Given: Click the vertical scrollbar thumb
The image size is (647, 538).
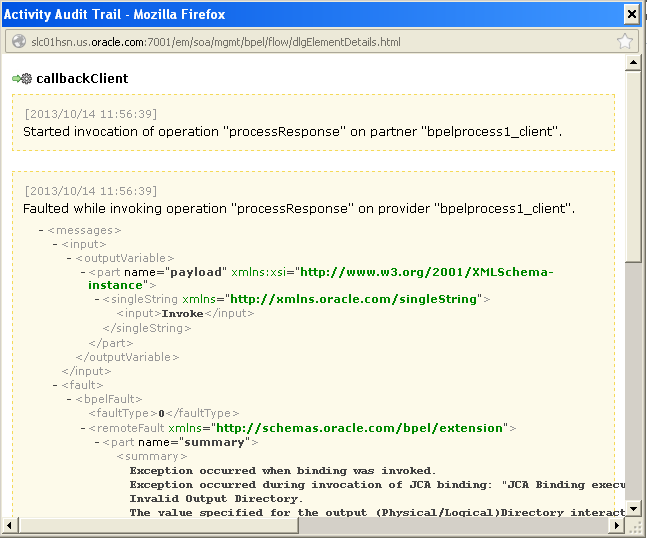Looking at the screenshot, I should 633,166.
